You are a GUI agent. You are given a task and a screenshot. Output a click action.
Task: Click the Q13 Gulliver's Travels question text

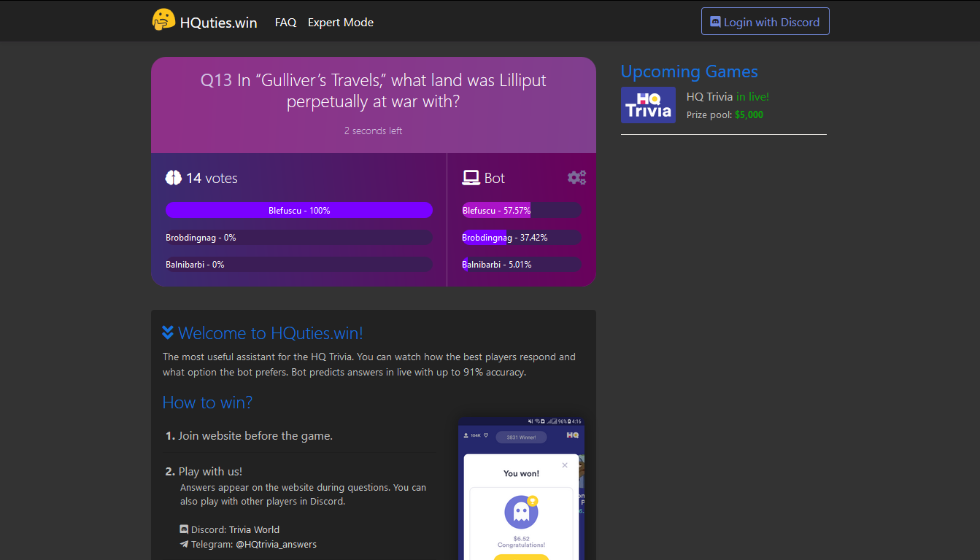(374, 90)
